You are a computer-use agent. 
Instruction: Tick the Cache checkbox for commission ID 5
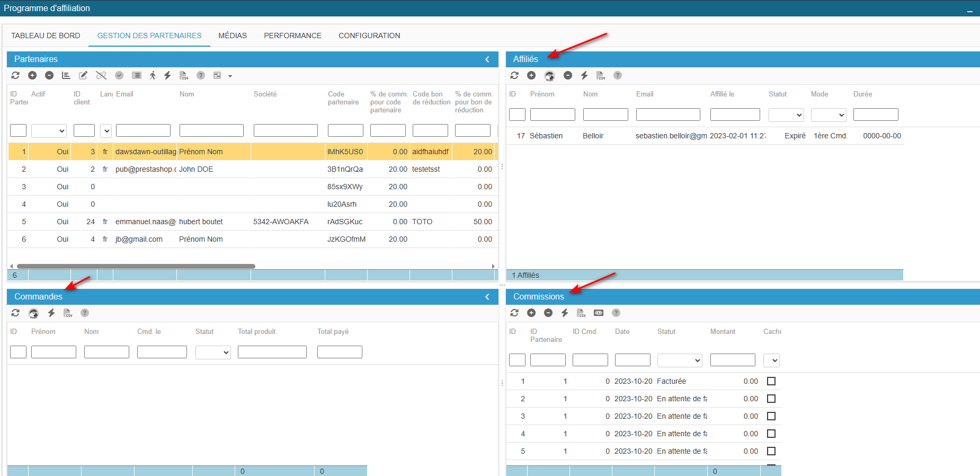coord(771,451)
